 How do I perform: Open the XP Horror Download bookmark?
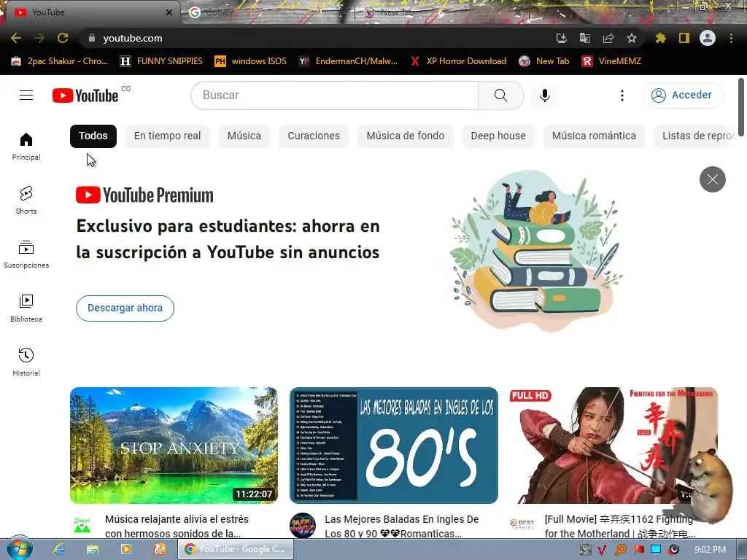pyautogui.click(x=458, y=61)
